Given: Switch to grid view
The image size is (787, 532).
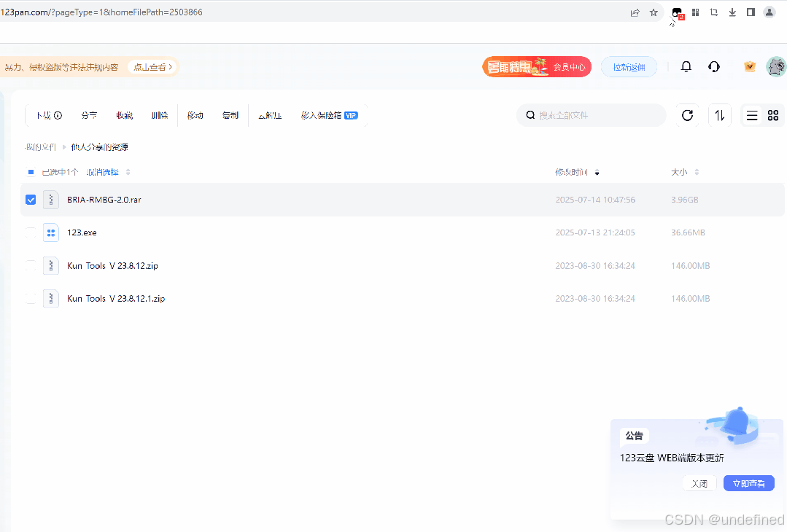Looking at the screenshot, I should [773, 116].
